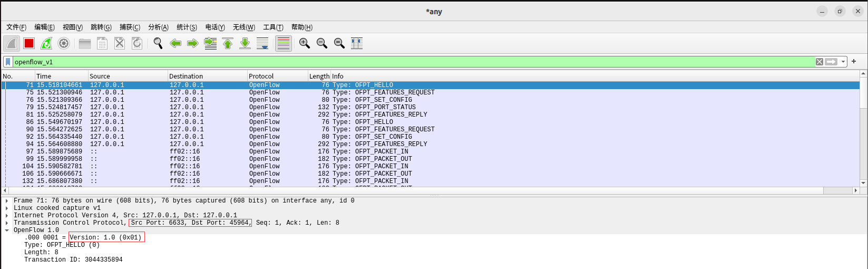This screenshot has height=269, width=868.
Task: Restart the current capture
Action: pyautogui.click(x=46, y=43)
